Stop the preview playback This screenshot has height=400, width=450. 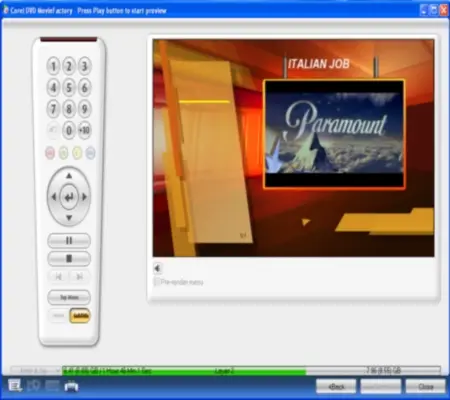click(69, 259)
